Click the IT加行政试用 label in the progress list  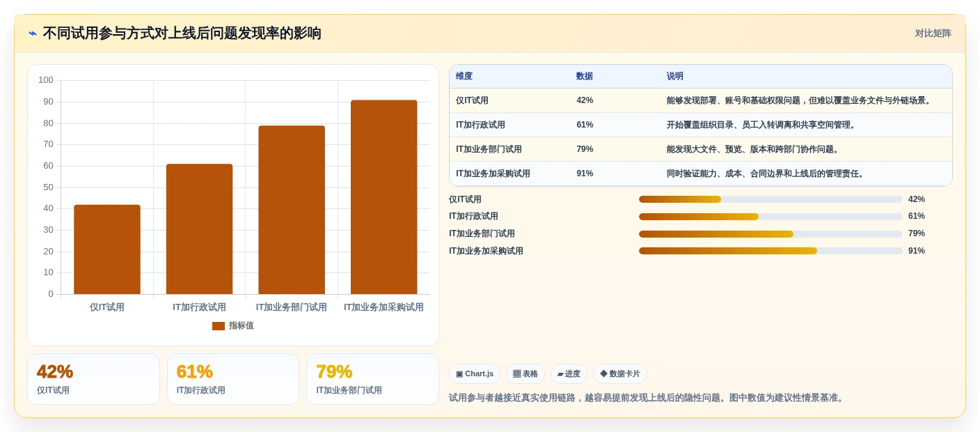coord(474,217)
